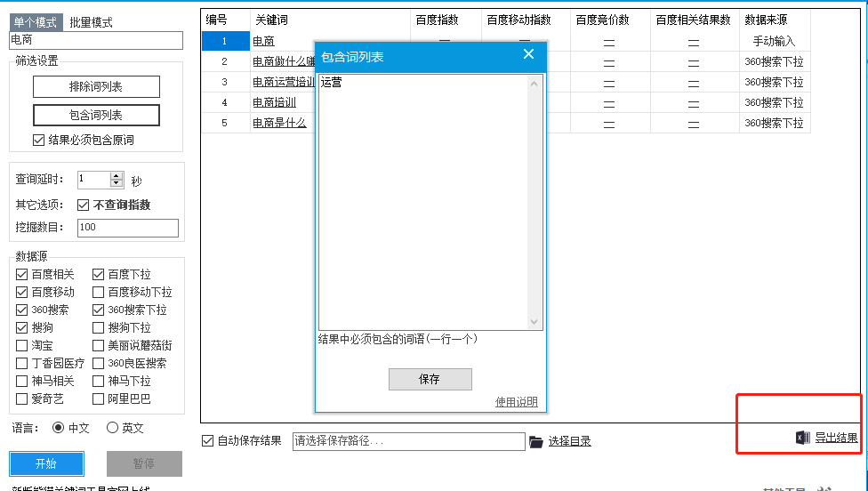Uncheck 百度相关 data source
Screen dimensions: 868x491
(x=21, y=275)
